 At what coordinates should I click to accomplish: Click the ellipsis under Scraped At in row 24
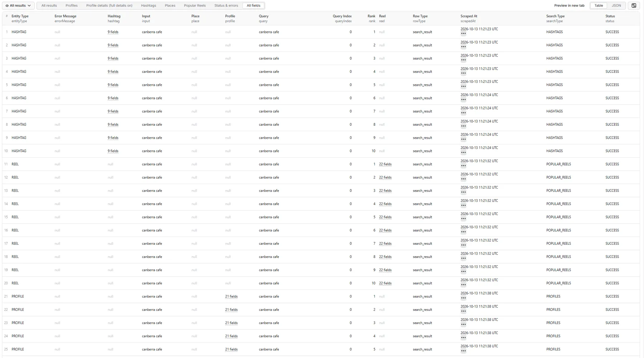[x=463, y=338]
